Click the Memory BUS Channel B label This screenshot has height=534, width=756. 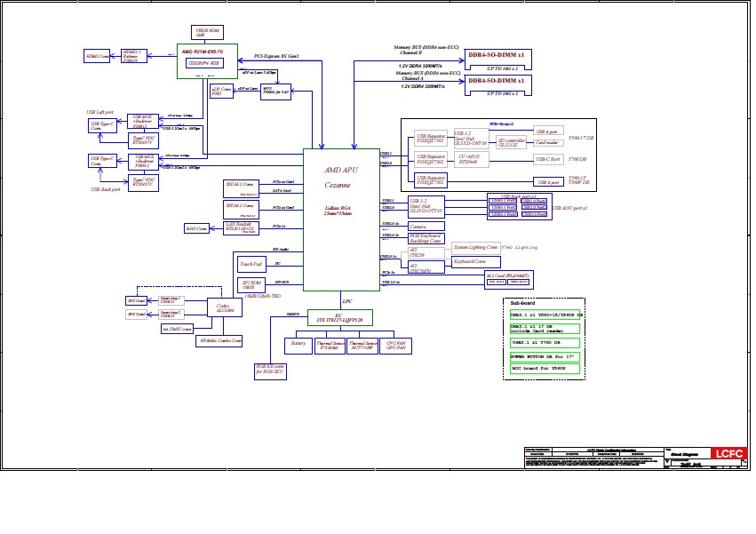click(x=426, y=50)
